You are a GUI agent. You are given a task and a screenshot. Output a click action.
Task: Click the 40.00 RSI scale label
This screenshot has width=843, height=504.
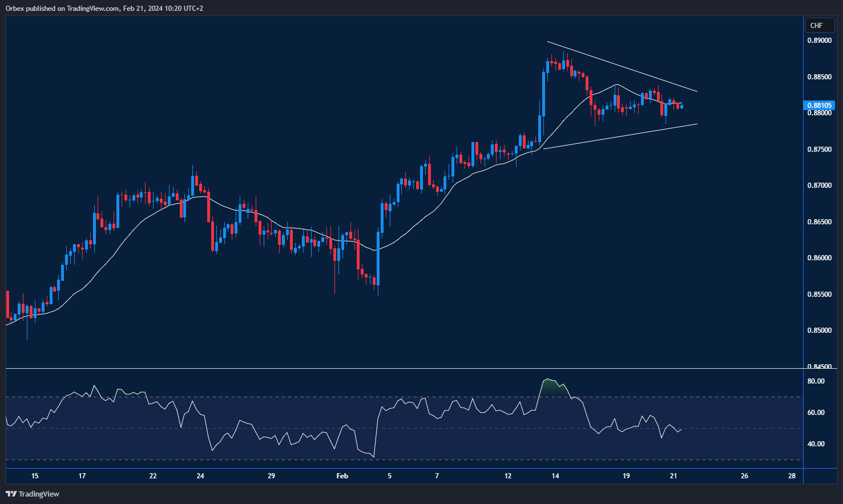tap(816, 444)
